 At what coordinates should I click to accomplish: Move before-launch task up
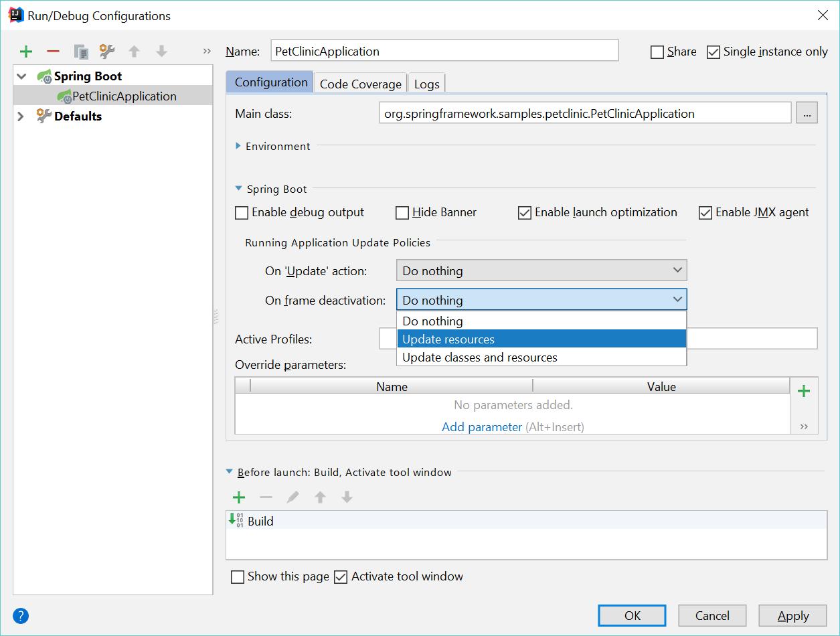(x=320, y=497)
